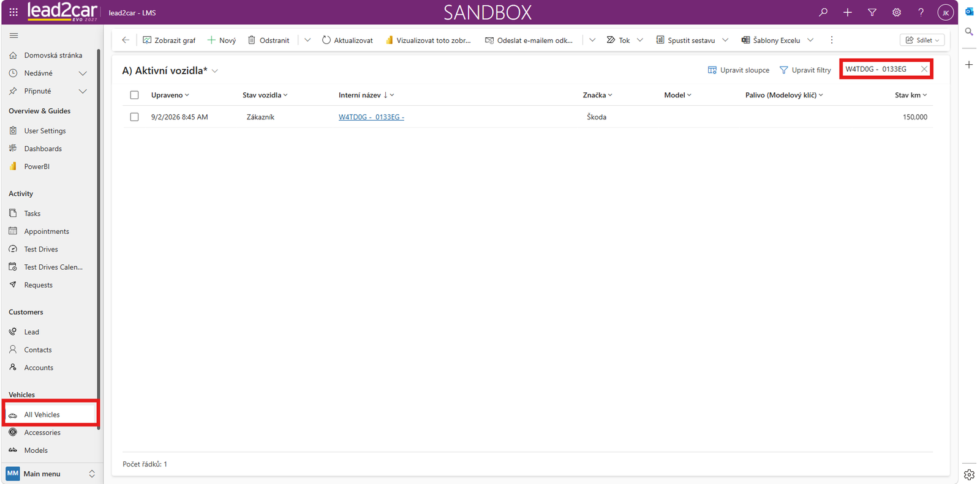Open advanced find funnel icon in header
Viewport: 980px width, 484px height.
tap(872, 12)
